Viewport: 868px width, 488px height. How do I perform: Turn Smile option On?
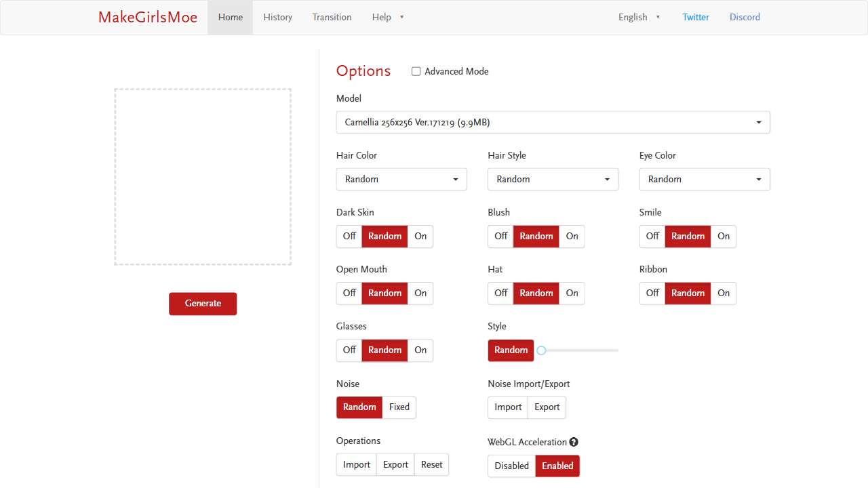[724, 237]
